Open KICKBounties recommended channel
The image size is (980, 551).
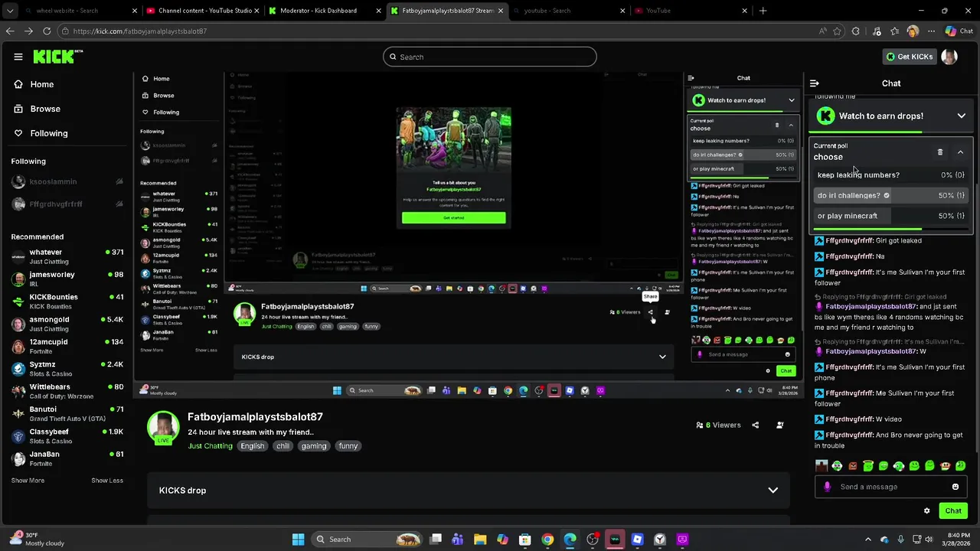tap(67, 302)
